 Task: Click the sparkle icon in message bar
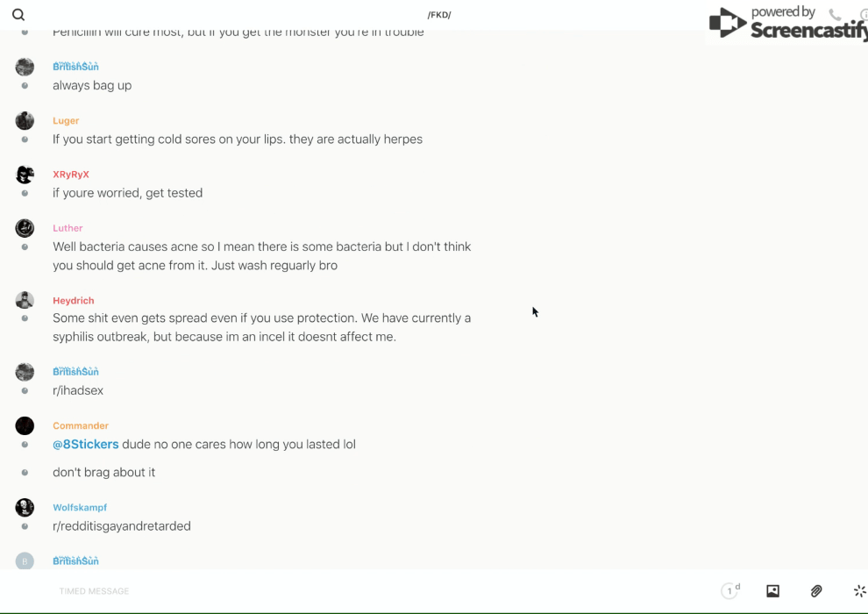[859, 591]
